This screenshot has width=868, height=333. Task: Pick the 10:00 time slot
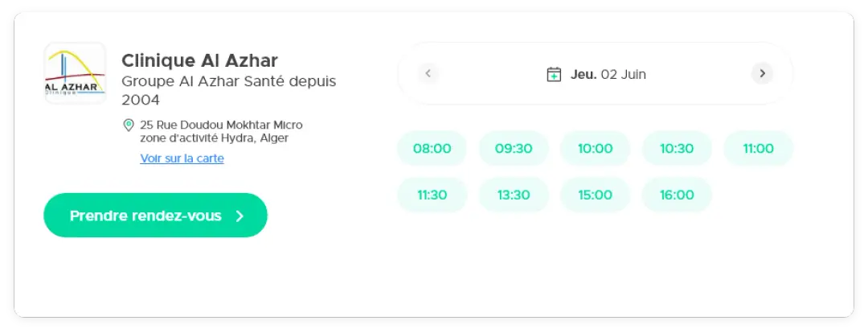click(x=595, y=149)
